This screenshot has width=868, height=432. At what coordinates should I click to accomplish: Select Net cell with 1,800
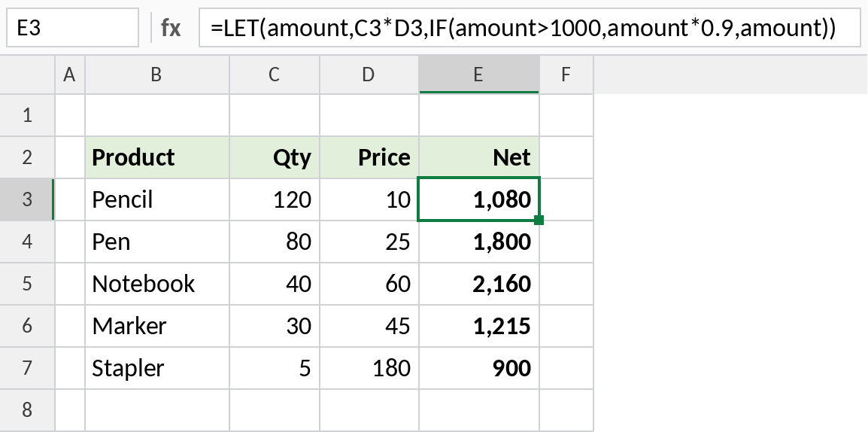[x=479, y=242]
